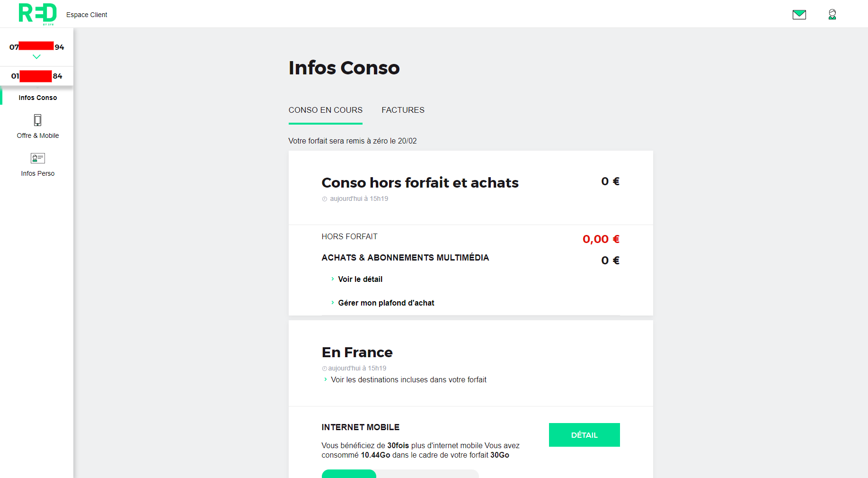Click the RED by SFR logo
This screenshot has height=478, width=868.
pos(37,13)
